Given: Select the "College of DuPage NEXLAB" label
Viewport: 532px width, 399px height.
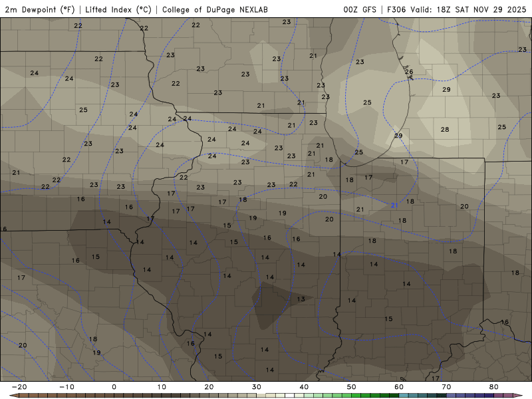Looking at the screenshot, I should (215, 10).
